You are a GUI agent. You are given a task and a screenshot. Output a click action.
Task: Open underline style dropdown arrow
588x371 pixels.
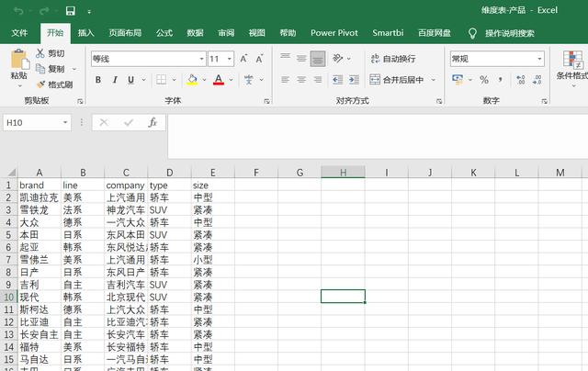[x=143, y=80]
